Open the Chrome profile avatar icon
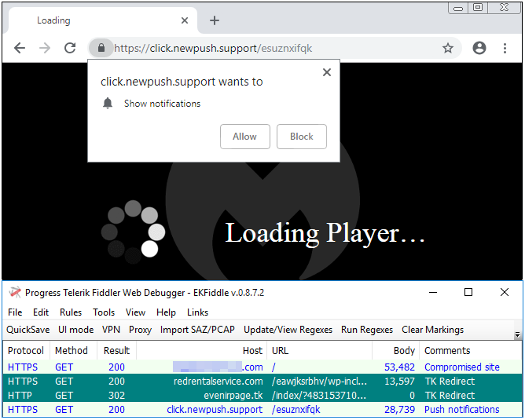Viewport: 525px width, 420px height. (479, 48)
